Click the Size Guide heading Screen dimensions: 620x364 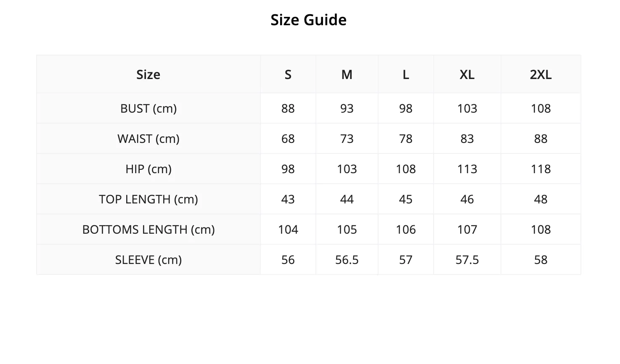[308, 20]
